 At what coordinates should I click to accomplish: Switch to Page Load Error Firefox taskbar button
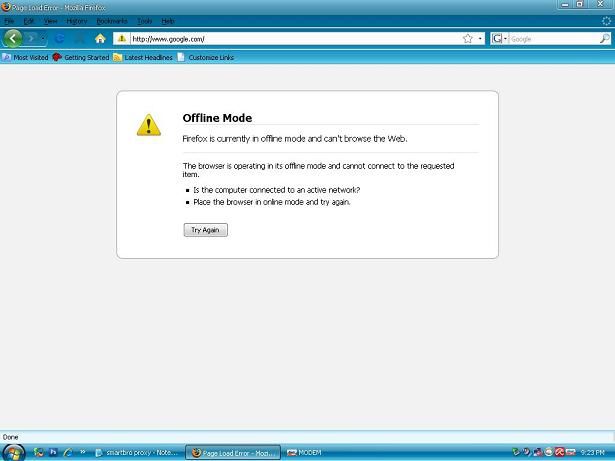point(233,453)
